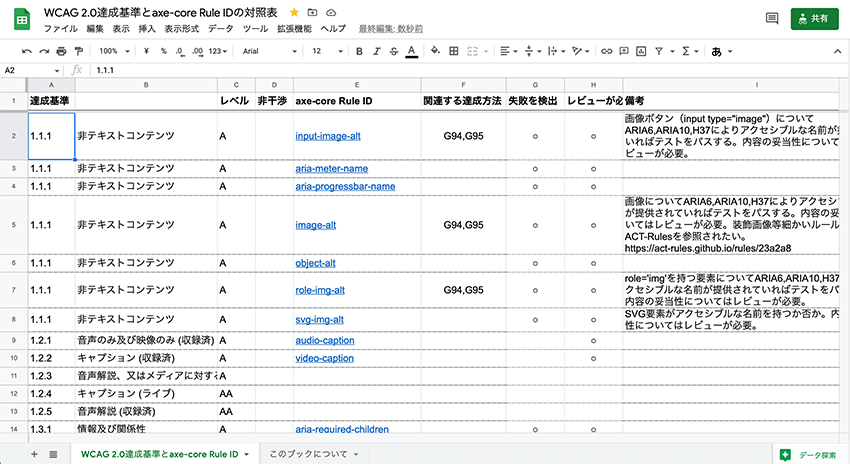The image size is (850, 464).
Task: Open the zoom 100% dropdown
Action: 114,51
